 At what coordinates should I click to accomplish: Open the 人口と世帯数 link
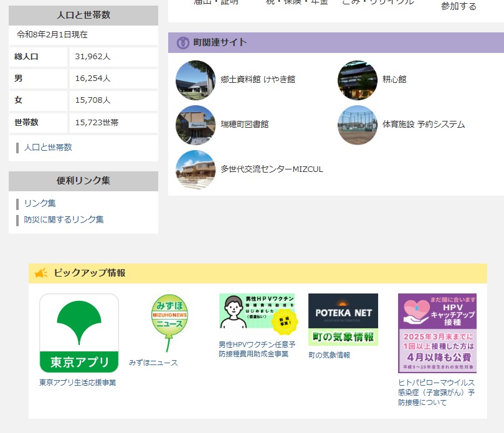(x=48, y=148)
